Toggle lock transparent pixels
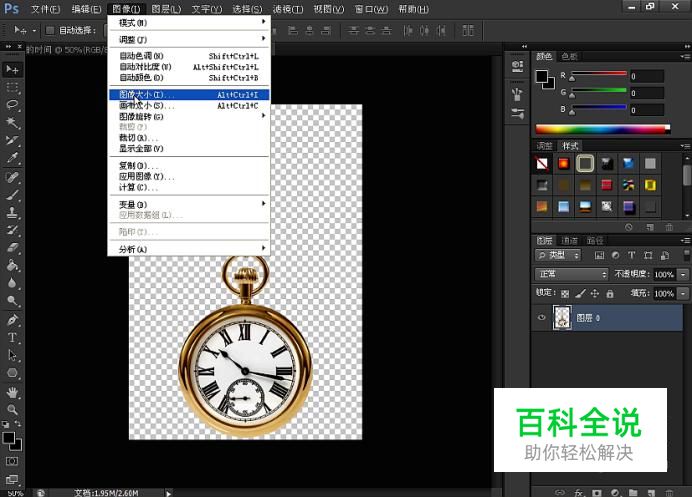692x497 pixels. click(x=565, y=294)
